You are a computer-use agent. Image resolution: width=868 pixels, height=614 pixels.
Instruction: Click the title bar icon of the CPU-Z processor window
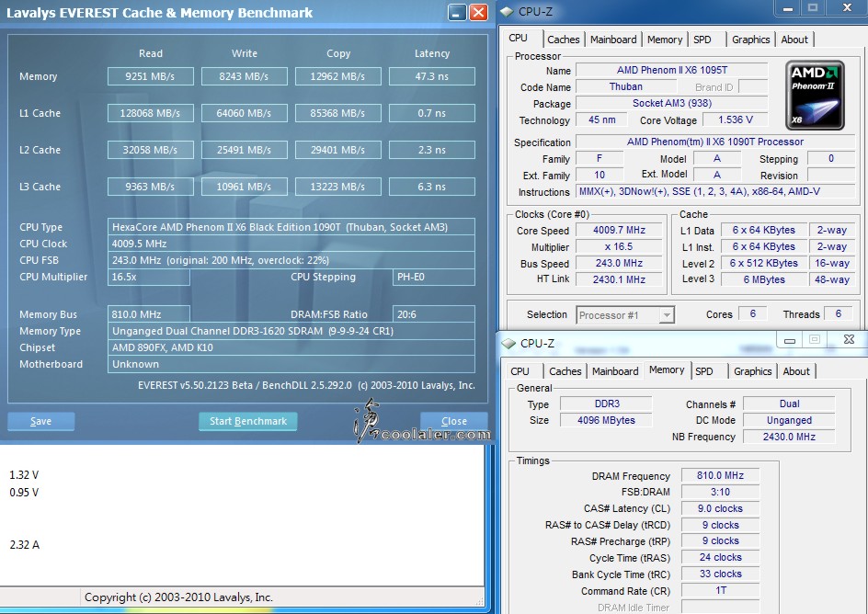pyautogui.click(x=507, y=11)
